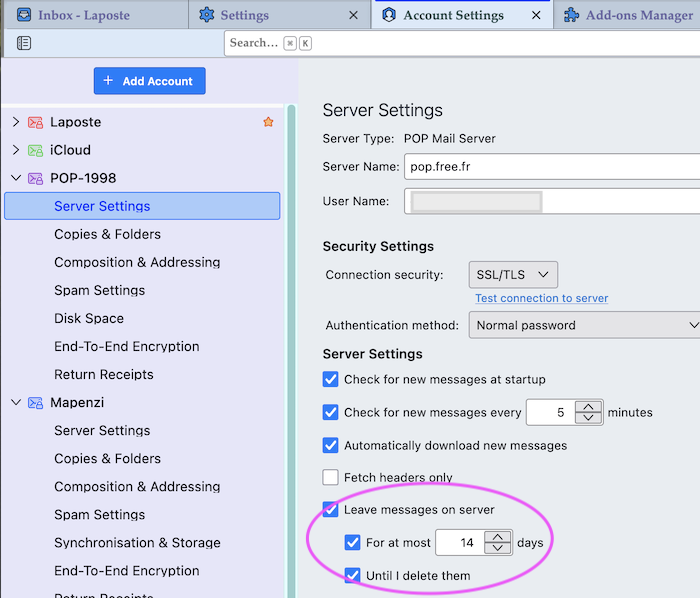
Task: Select the Laposte account row
Action: click(x=142, y=122)
